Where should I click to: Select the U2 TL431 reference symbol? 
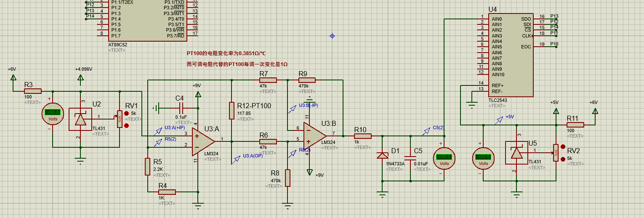(80, 119)
